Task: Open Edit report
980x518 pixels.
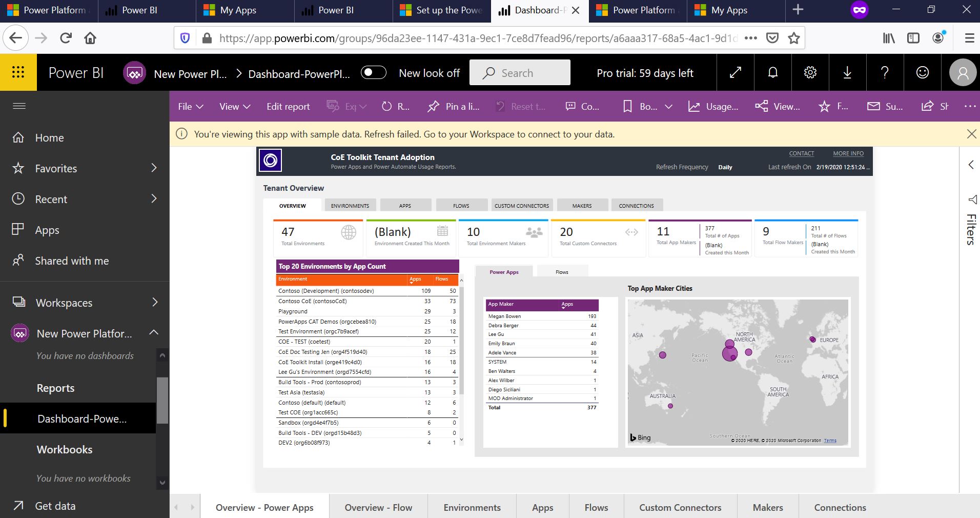Action: [x=288, y=106]
